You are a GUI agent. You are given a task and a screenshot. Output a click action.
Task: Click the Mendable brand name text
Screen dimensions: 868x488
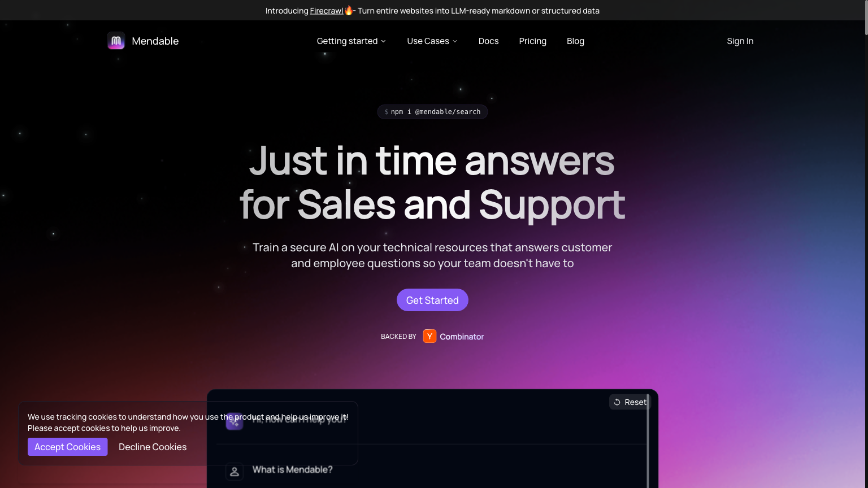point(155,41)
